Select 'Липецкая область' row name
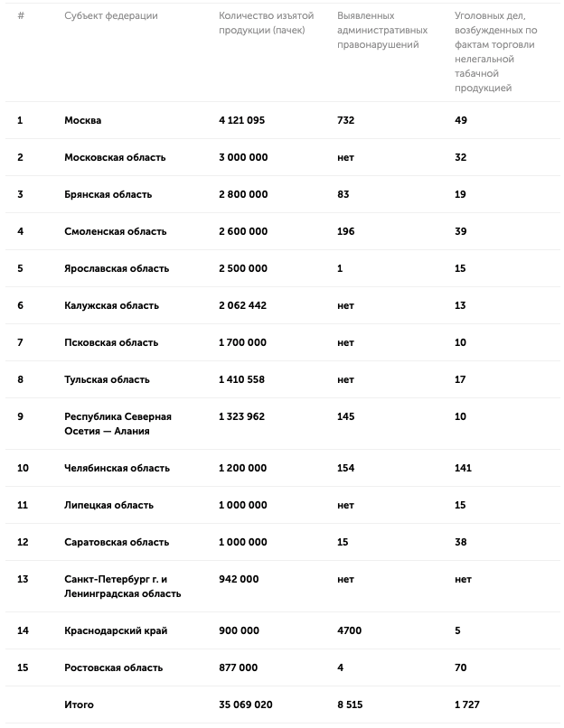Image resolution: width=564 pixels, height=728 pixels. (108, 505)
